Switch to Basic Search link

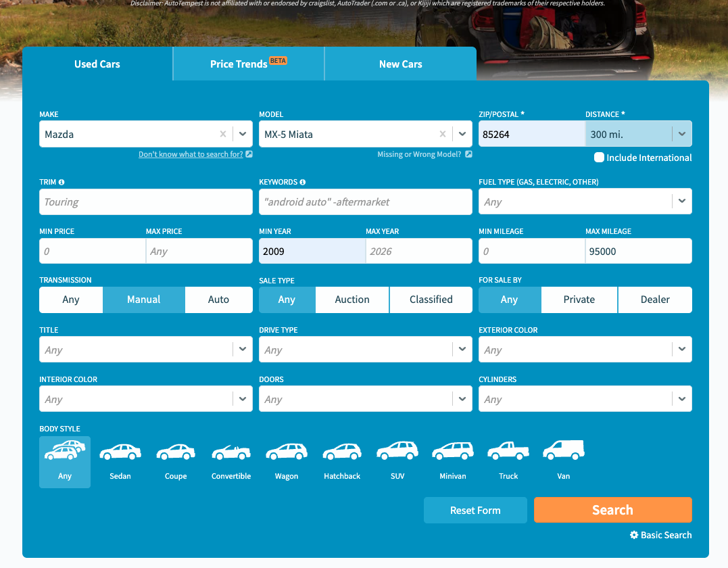[666, 535]
